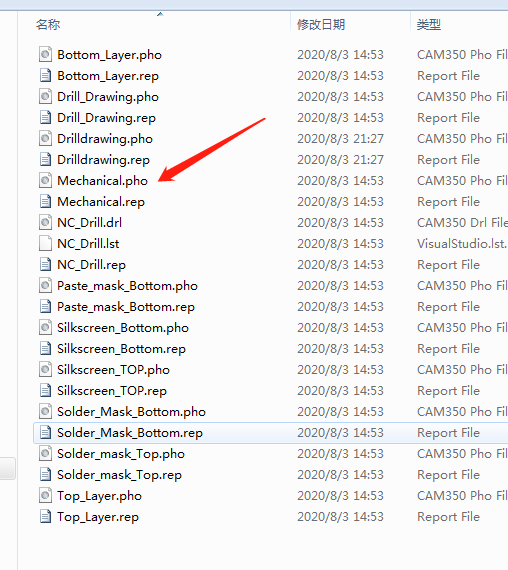This screenshot has width=508, height=570.
Task: Select the NC_Drill.rep file name
Action: (92, 265)
